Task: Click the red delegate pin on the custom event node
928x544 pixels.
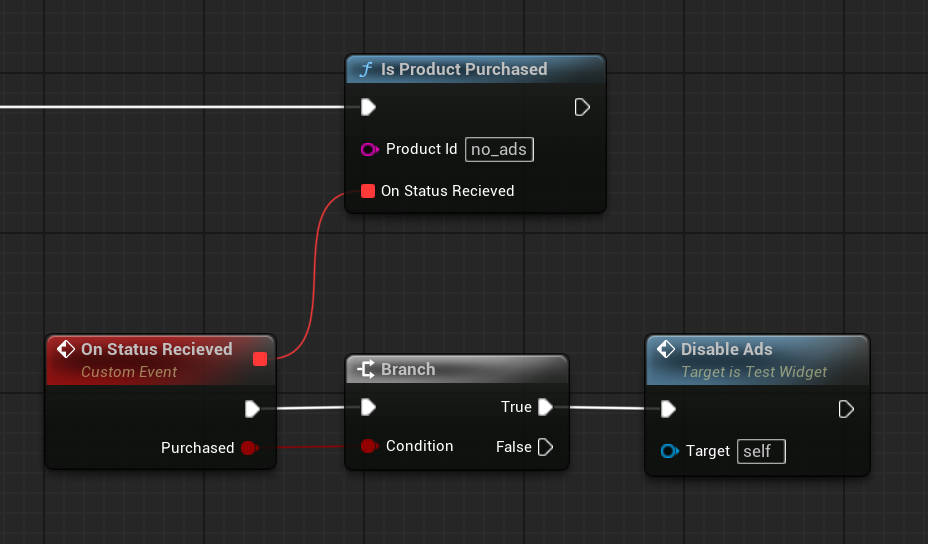Action: [x=260, y=359]
